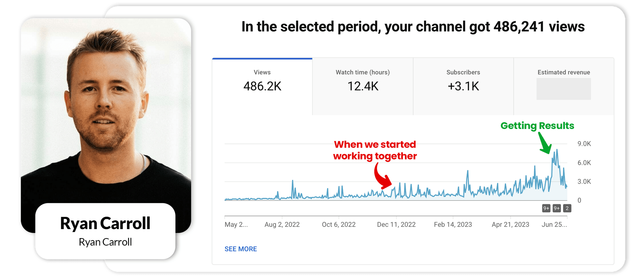
Task: Click the Dec 11, 2022 axis date
Action: 396,225
